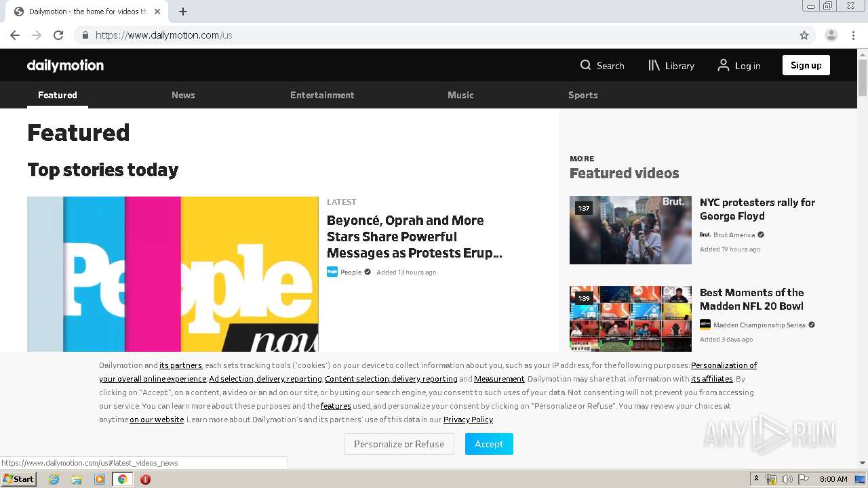The image size is (868, 488).
Task: Play the People Now video thumbnail
Action: (173, 274)
